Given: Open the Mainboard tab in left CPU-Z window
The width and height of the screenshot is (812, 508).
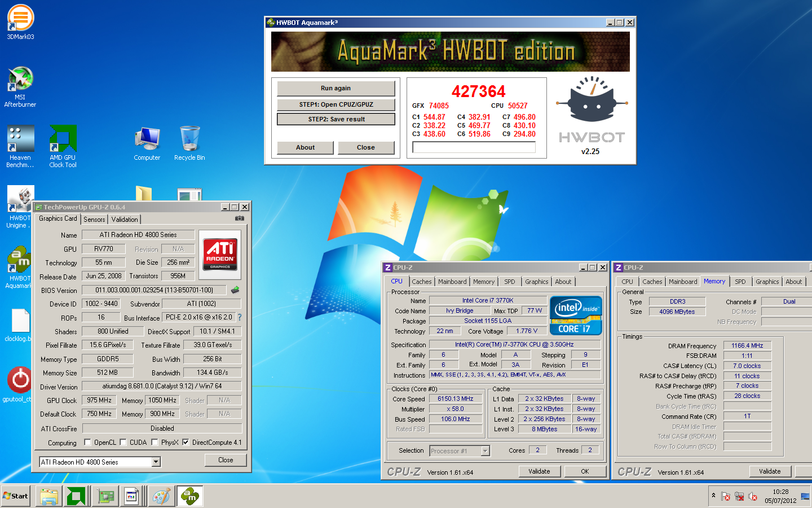Looking at the screenshot, I should click(452, 282).
